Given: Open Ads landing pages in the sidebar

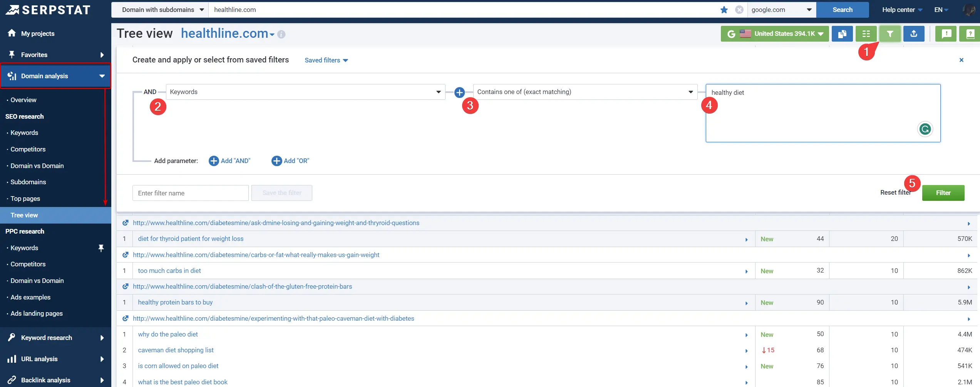Looking at the screenshot, I should tap(37, 313).
